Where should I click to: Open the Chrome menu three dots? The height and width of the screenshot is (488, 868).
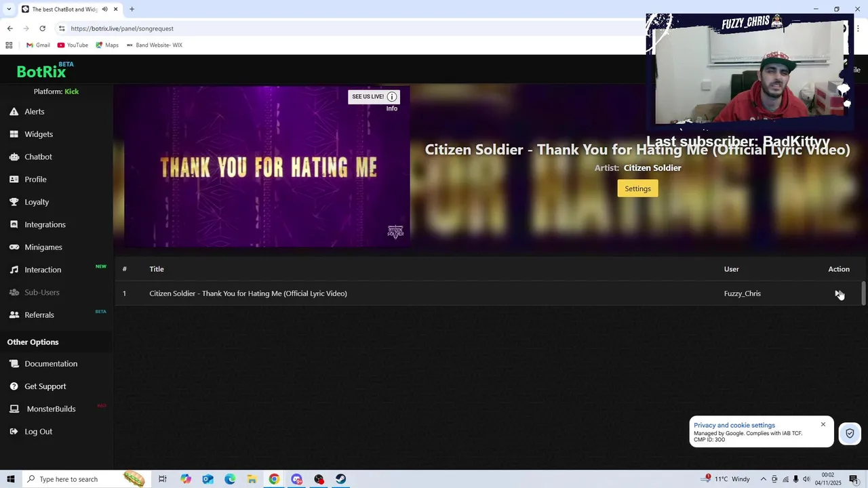coord(858,28)
